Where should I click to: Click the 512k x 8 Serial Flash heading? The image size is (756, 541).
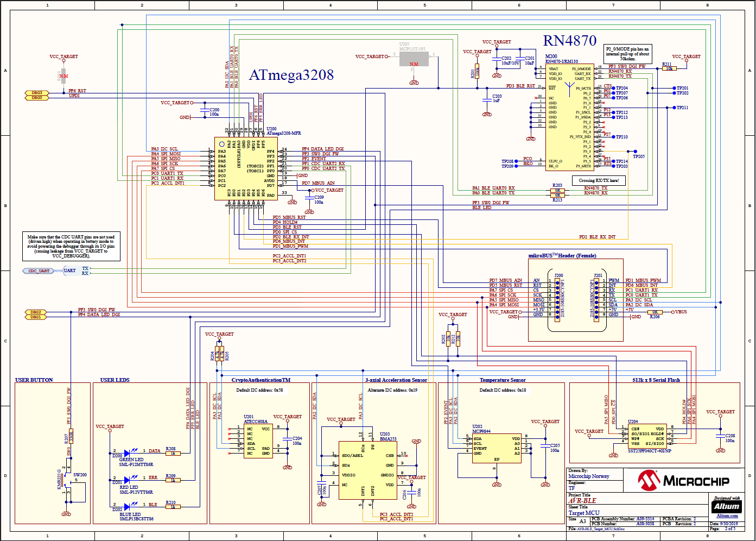pos(656,380)
